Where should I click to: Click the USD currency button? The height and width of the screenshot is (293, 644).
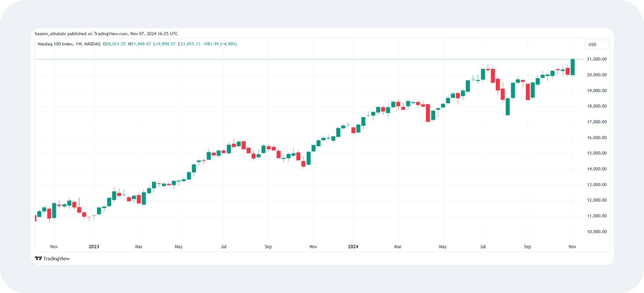pos(597,44)
